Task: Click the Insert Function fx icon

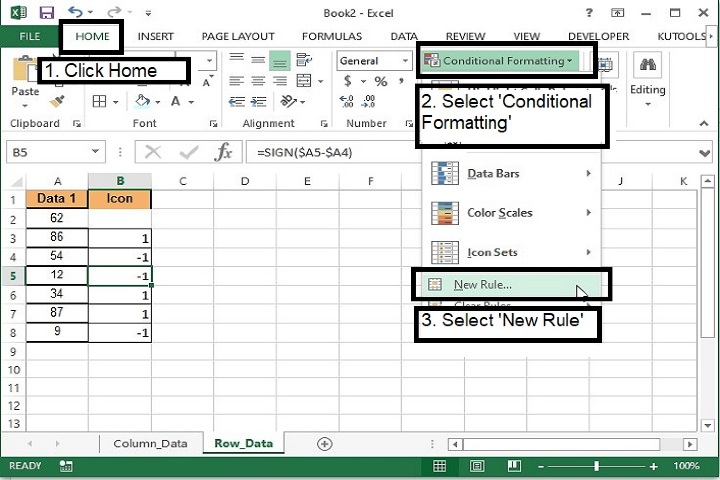Action: click(x=224, y=152)
